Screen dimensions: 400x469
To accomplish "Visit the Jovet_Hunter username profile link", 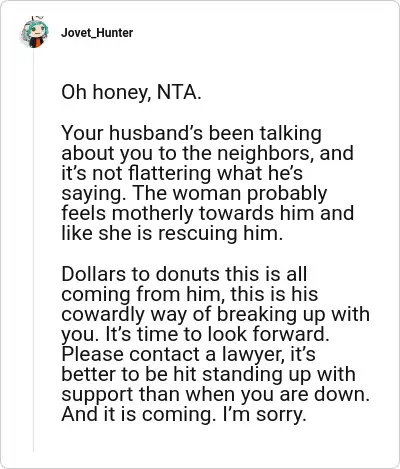I will [97, 33].
